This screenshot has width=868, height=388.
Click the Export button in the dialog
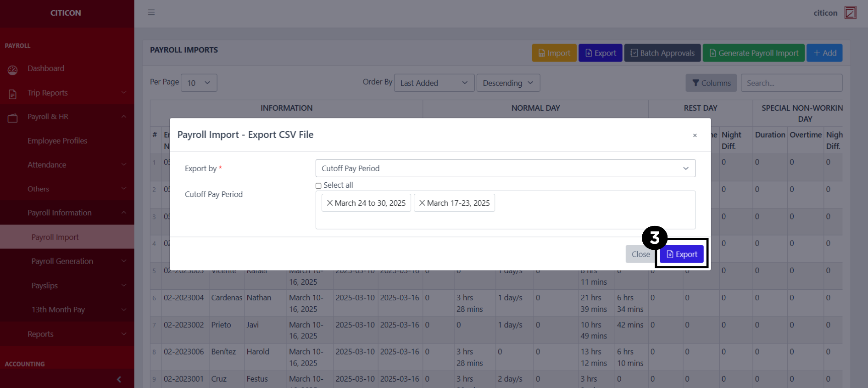pyautogui.click(x=681, y=254)
